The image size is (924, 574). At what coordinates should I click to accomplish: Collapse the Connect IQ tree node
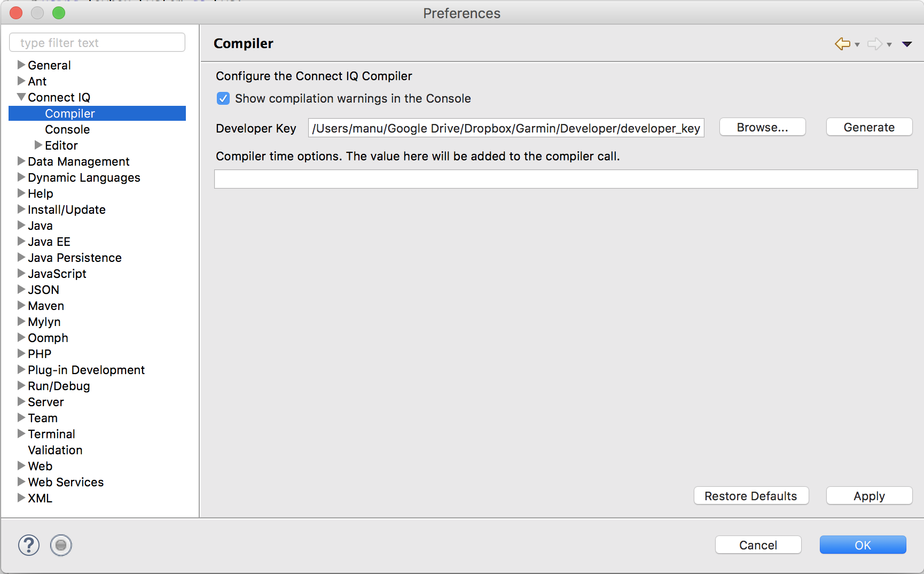point(21,97)
